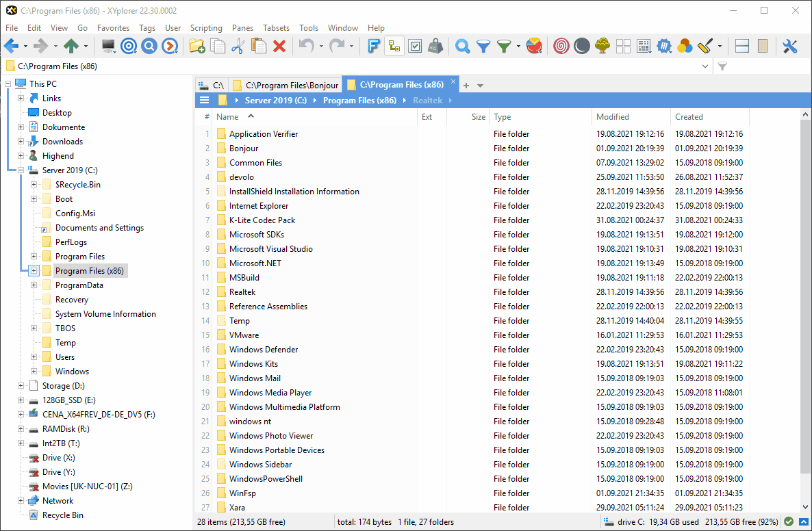
Task: Toggle the folder tree panel button
Action: point(394,46)
